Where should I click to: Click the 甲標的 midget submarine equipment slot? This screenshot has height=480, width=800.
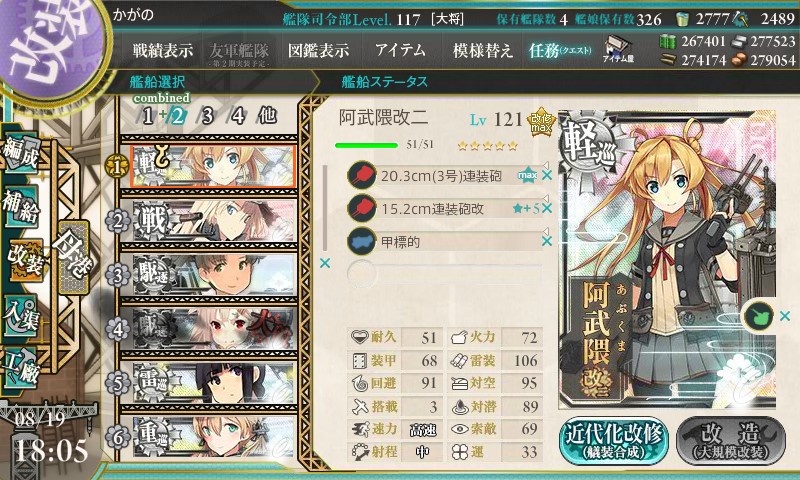443,241
